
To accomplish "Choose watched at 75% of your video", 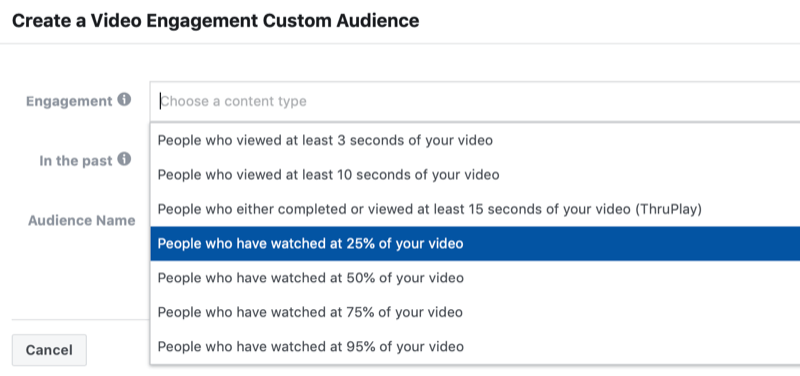I will point(475,312).
